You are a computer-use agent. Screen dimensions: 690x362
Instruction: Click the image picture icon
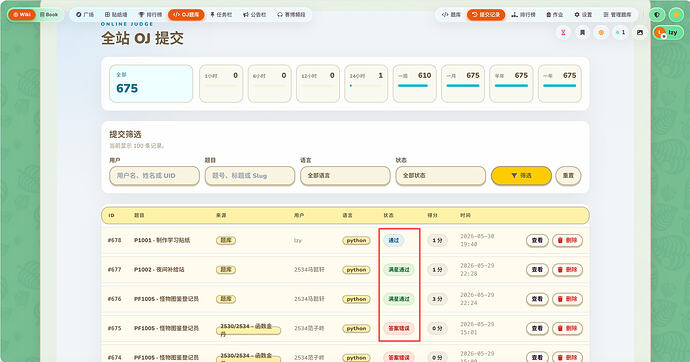click(x=640, y=33)
